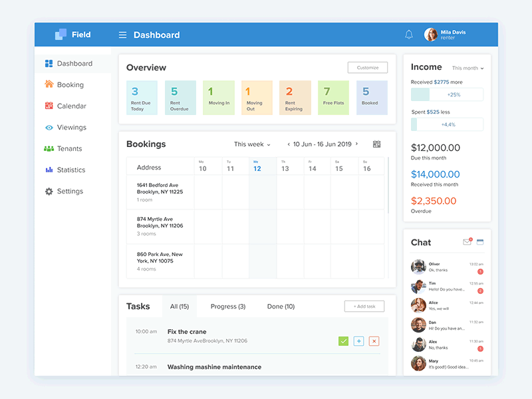Select the Tu 11 day column header

235,166
